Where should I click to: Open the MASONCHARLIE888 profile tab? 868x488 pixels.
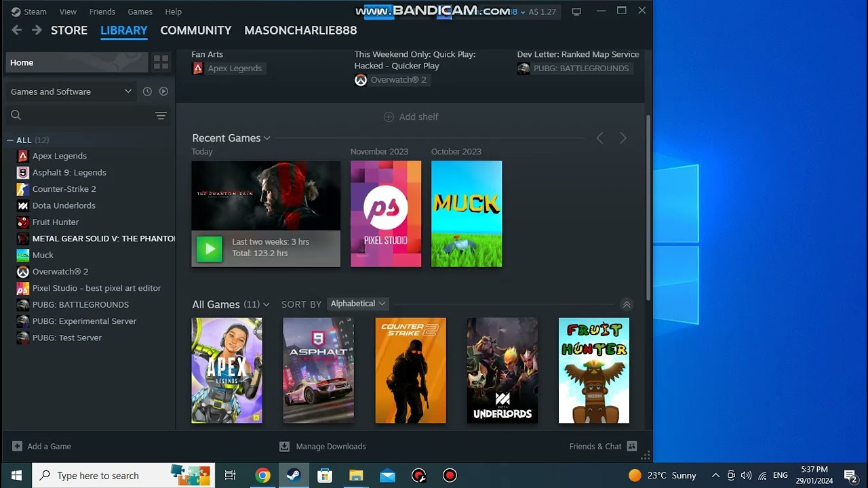(x=300, y=30)
